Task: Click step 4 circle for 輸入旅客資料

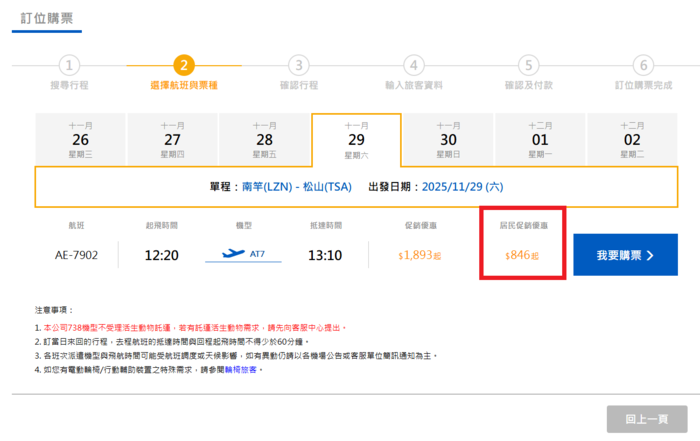Action: click(413, 66)
